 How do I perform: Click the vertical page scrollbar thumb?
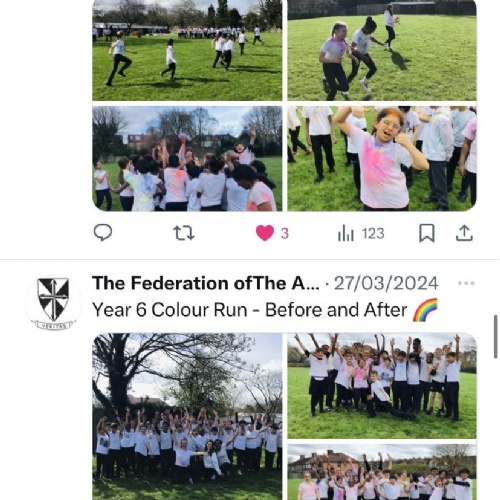pos(496,337)
